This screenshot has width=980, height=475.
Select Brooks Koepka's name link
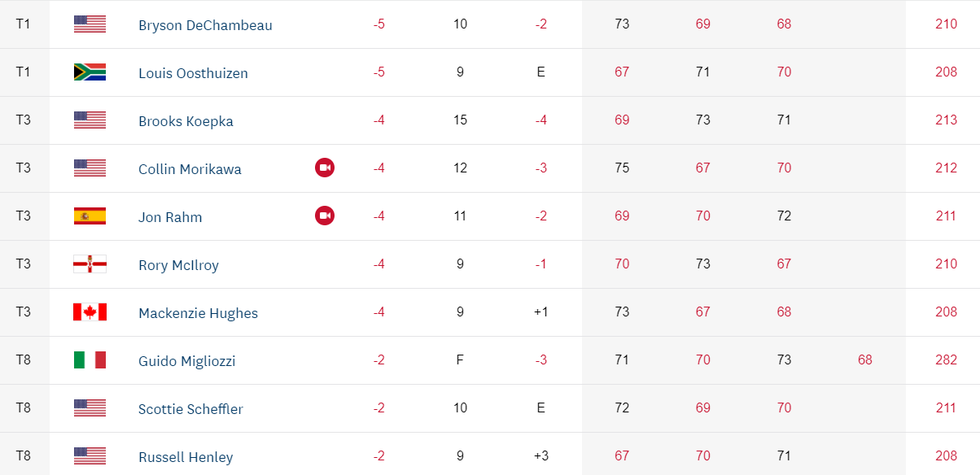click(x=186, y=121)
